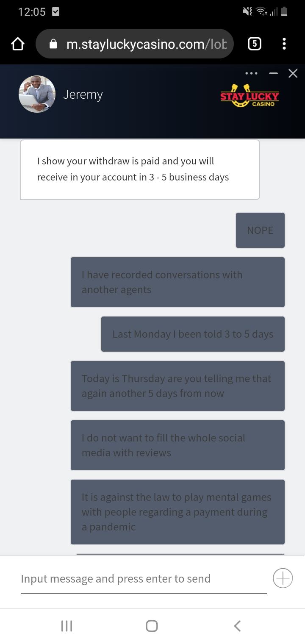This screenshot has width=305, height=644.
Task: Open the browser tab switcher showing 5
Action: pyautogui.click(x=254, y=44)
